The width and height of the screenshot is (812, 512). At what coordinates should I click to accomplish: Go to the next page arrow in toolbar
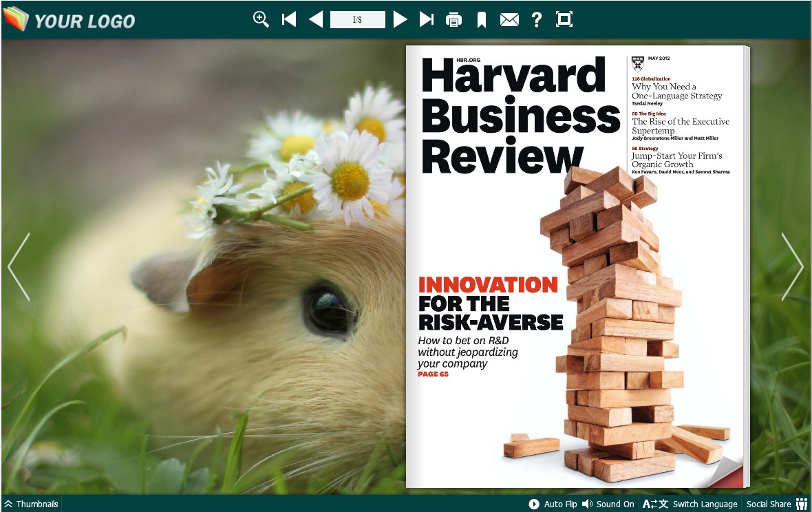click(x=400, y=20)
